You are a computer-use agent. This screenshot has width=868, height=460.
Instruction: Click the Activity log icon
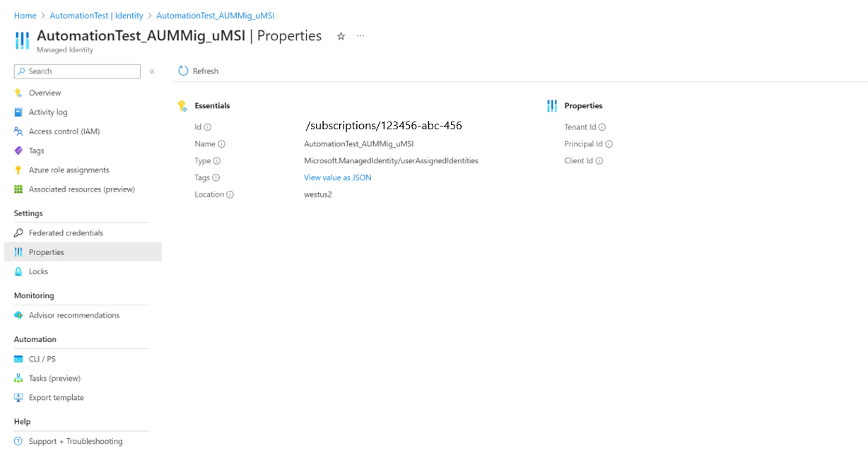click(x=18, y=112)
